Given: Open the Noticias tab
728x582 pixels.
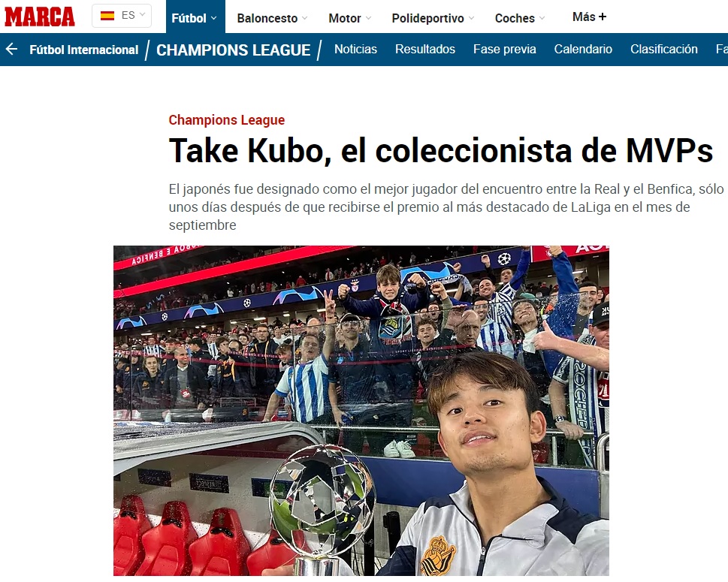Looking at the screenshot, I should point(355,50).
